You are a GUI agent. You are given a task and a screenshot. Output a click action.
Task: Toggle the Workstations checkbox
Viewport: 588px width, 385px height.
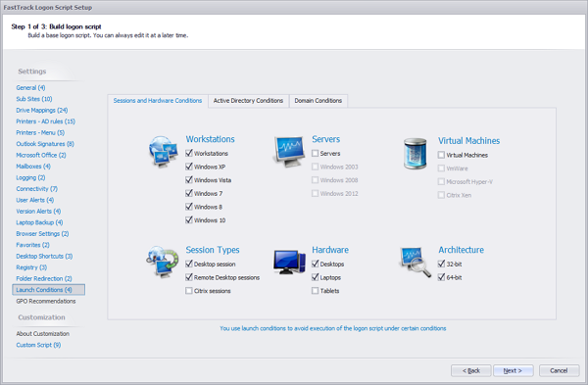coord(189,153)
